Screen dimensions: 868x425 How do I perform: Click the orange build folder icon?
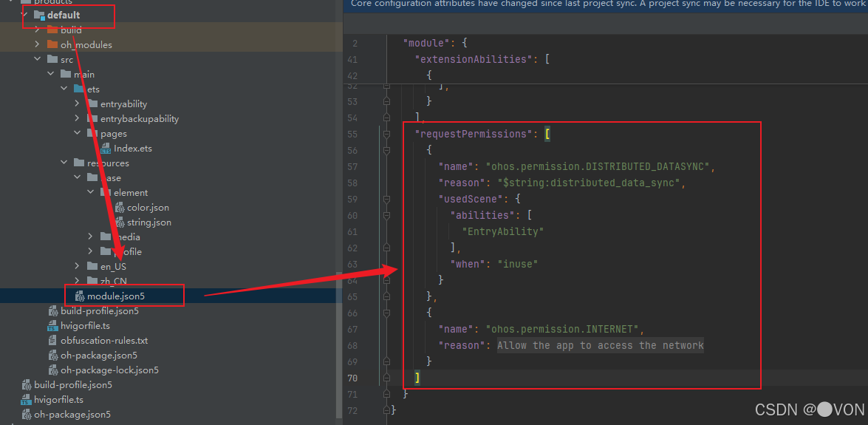click(x=52, y=30)
